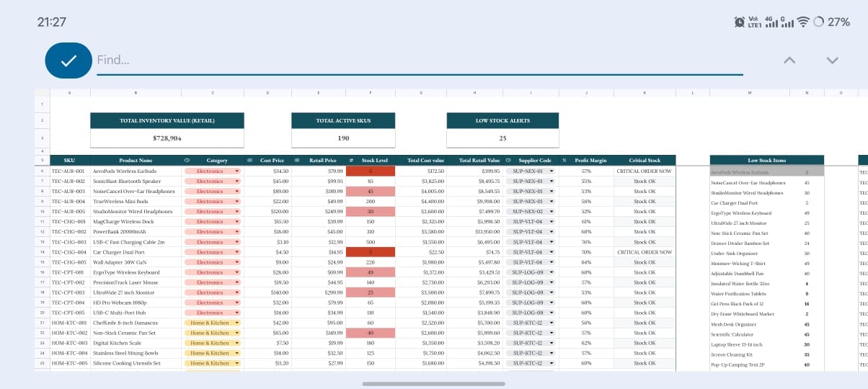Jump to next match with down chevron
Screen dimensions: 868x389
tap(832, 61)
